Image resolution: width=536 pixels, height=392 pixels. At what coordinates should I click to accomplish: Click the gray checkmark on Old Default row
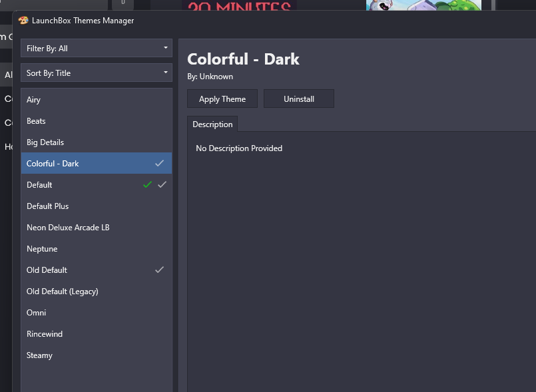click(159, 270)
